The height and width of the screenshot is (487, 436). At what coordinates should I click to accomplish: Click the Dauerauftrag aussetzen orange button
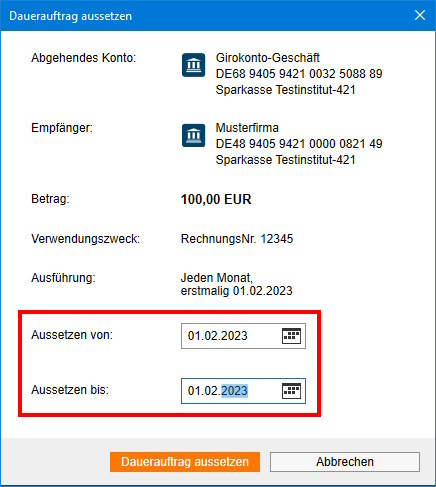pyautogui.click(x=185, y=462)
